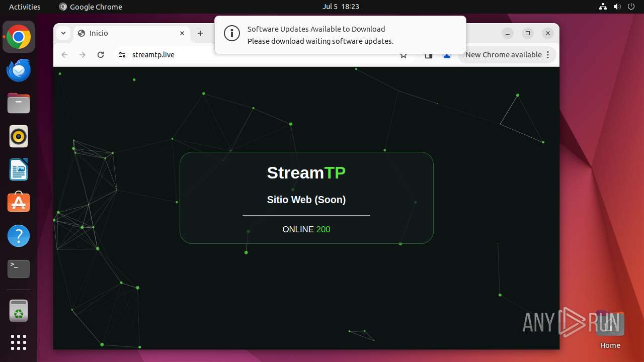Viewport: 644px width, 362px height.
Task: Open the Home folder desktop icon
Action: click(x=610, y=331)
